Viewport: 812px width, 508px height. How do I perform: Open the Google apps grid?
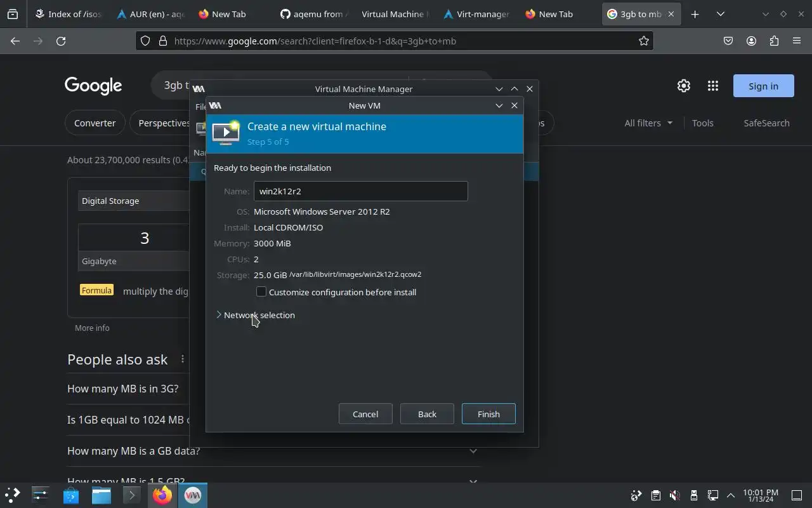[x=713, y=86]
